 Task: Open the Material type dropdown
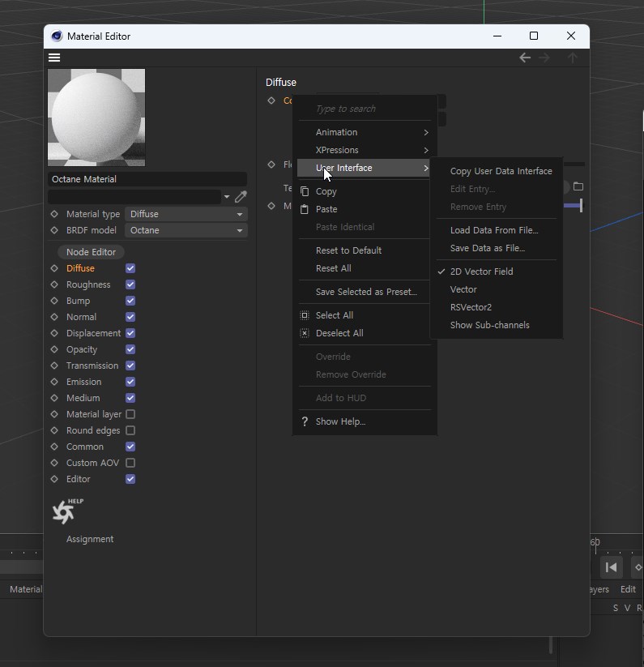pos(186,214)
